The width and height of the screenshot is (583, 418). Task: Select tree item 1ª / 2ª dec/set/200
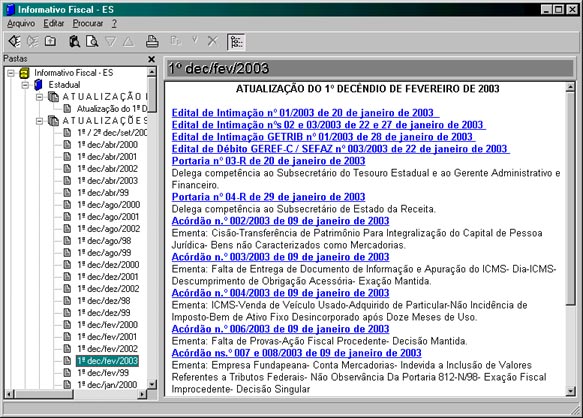(112, 133)
